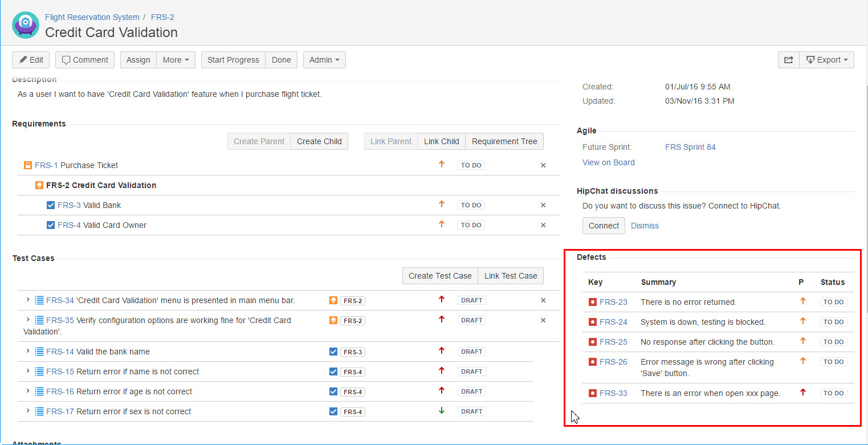Open the Admin dropdown menu
The image size is (868, 445).
click(324, 60)
